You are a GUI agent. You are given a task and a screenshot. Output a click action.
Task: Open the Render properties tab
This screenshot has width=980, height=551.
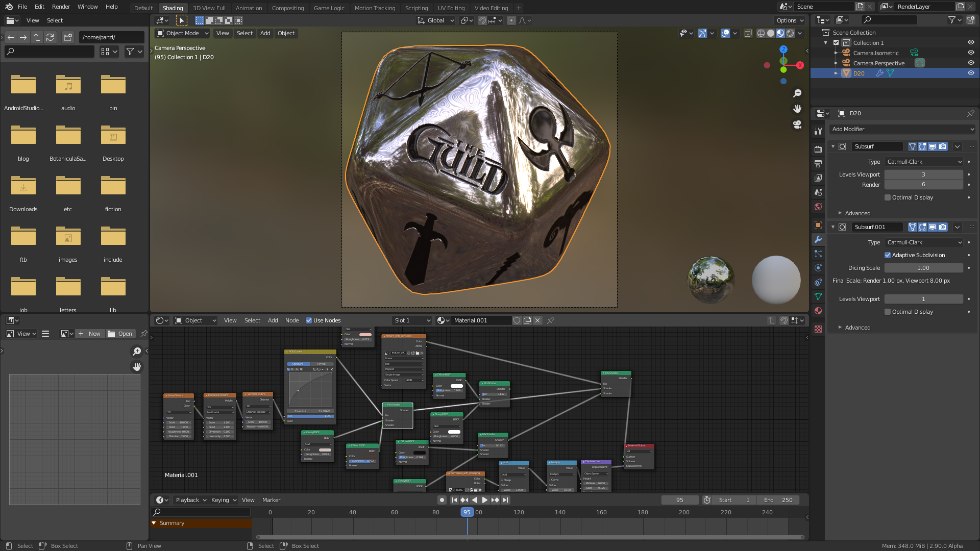(818, 149)
